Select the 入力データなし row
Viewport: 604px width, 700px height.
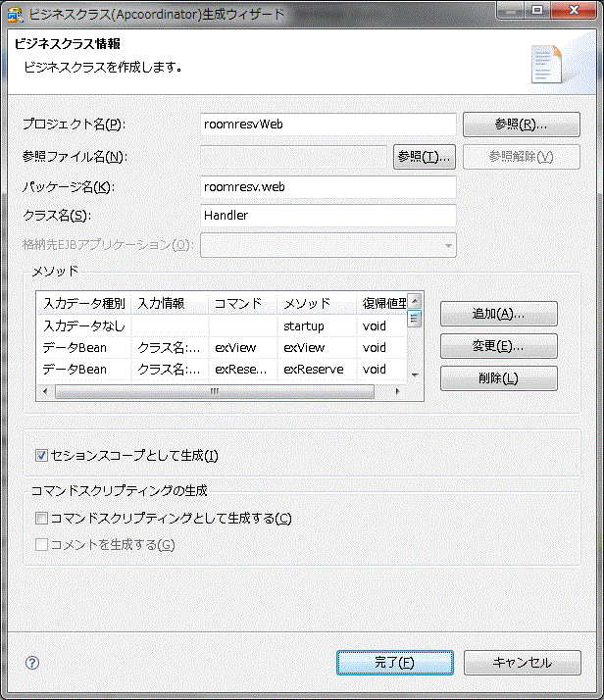(222, 326)
